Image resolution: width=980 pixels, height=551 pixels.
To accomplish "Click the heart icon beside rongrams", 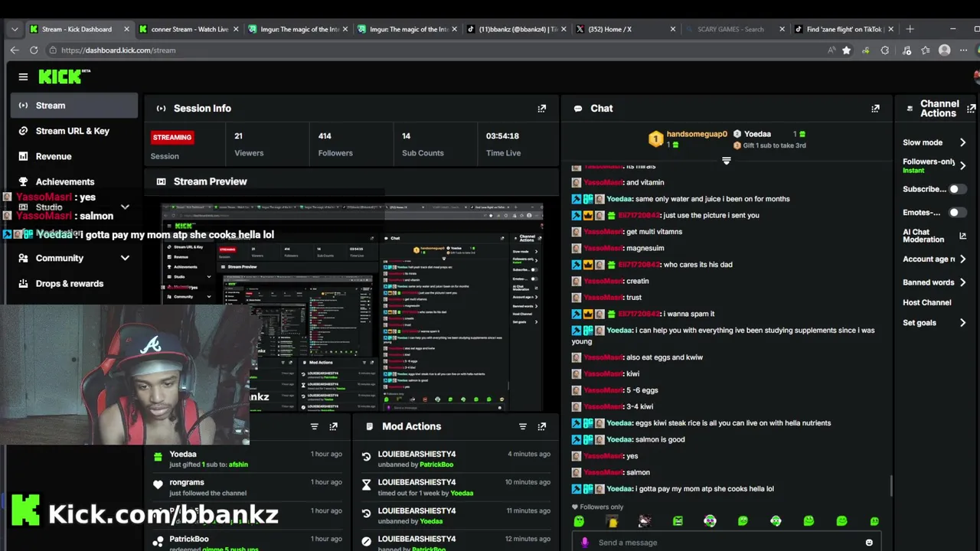I will (158, 485).
